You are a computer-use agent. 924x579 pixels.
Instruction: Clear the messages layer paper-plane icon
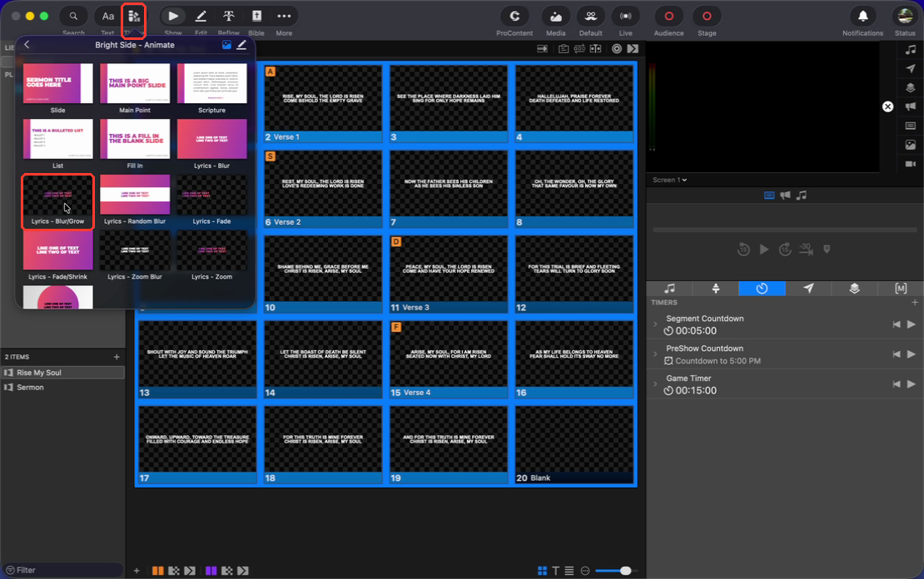click(911, 69)
